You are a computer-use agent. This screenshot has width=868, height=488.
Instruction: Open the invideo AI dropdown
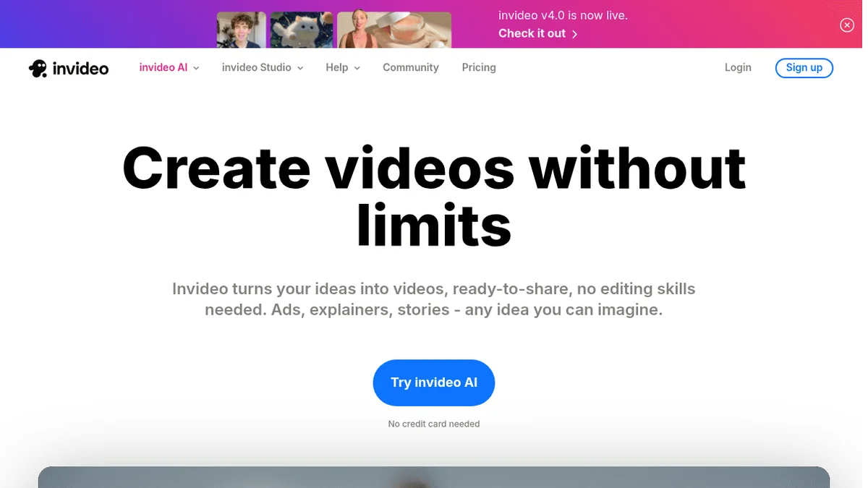pyautogui.click(x=163, y=67)
